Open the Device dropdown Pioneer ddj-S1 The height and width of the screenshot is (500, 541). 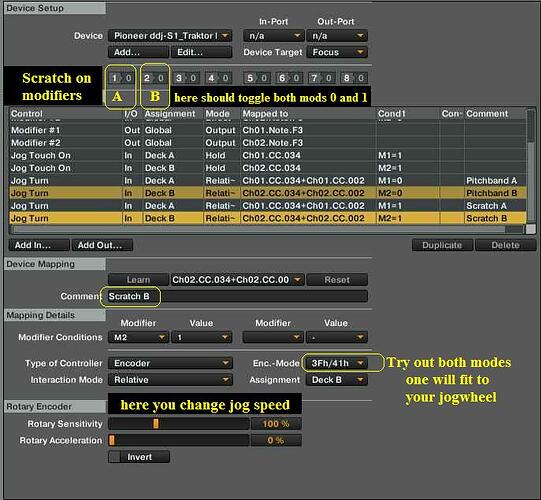click(170, 36)
